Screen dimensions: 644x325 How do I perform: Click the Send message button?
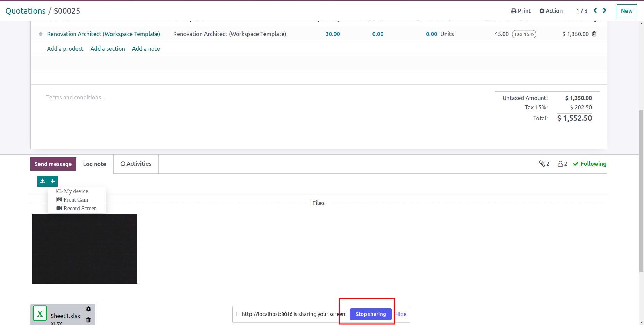click(x=53, y=164)
